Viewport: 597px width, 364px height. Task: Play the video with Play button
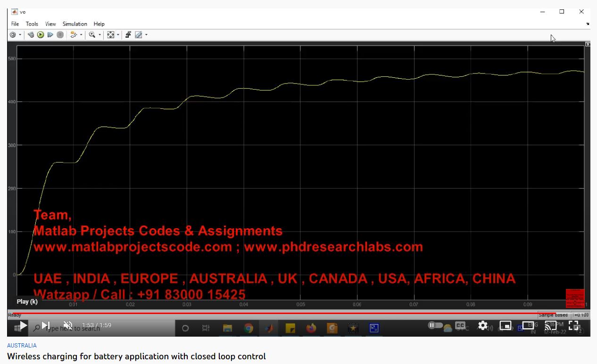(23, 325)
